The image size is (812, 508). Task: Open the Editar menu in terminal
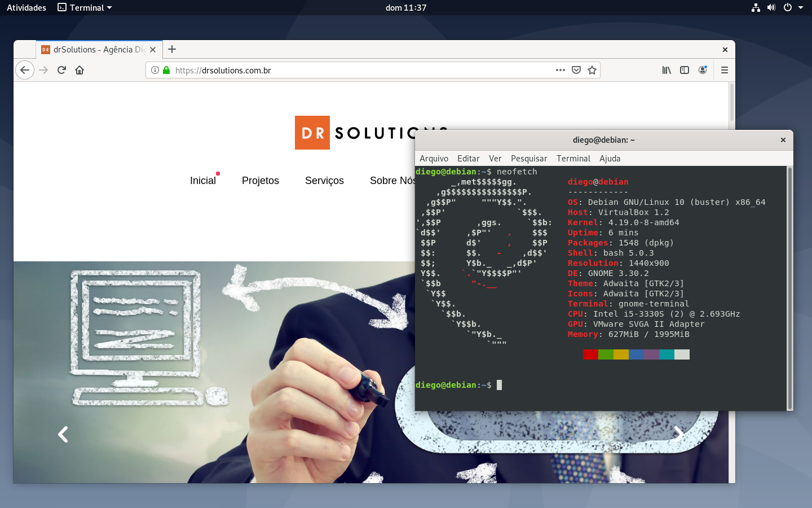(x=468, y=159)
